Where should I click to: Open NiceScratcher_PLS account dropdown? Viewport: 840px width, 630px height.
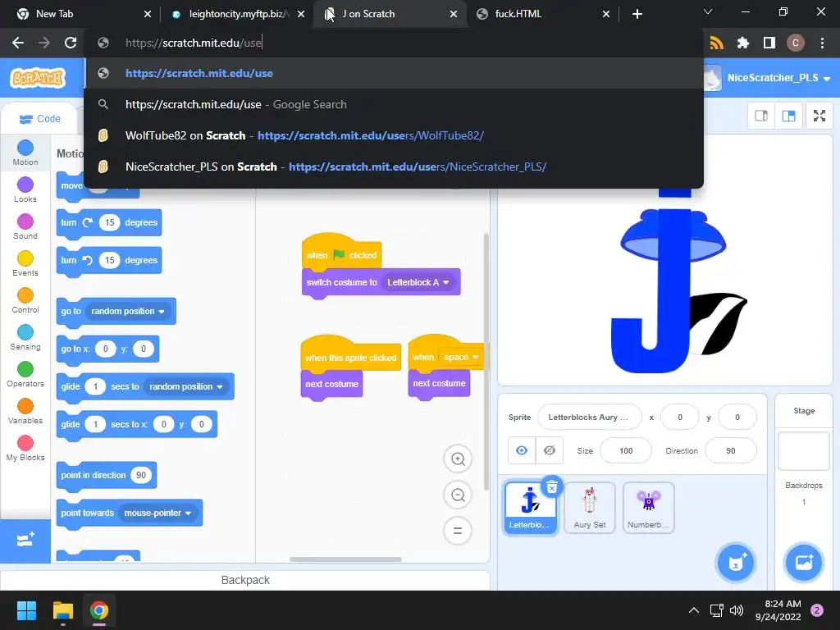pos(778,78)
